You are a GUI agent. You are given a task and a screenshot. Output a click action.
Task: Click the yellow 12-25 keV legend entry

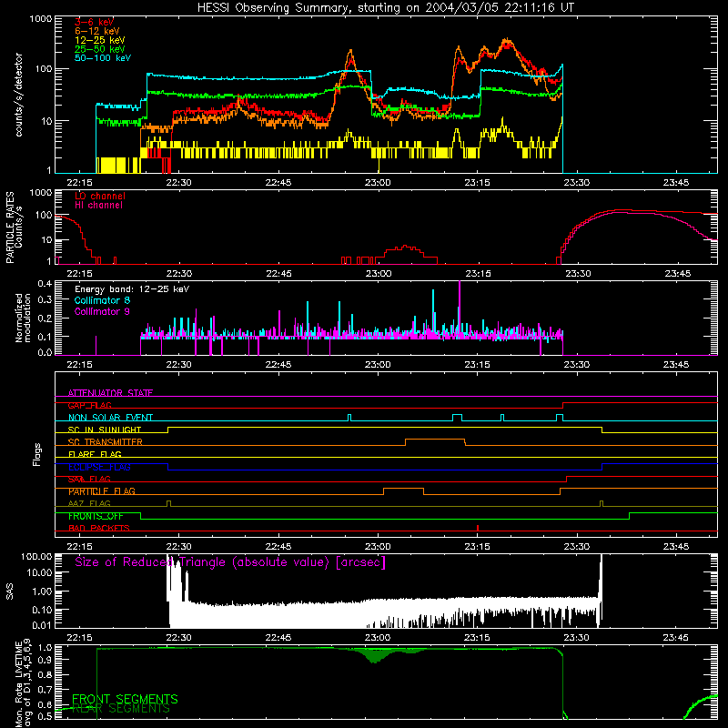tap(99, 40)
